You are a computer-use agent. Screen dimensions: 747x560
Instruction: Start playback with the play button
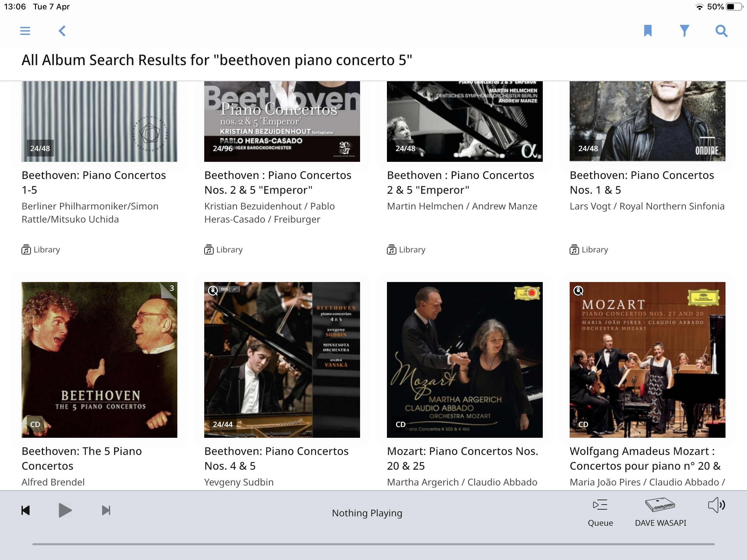click(x=65, y=510)
